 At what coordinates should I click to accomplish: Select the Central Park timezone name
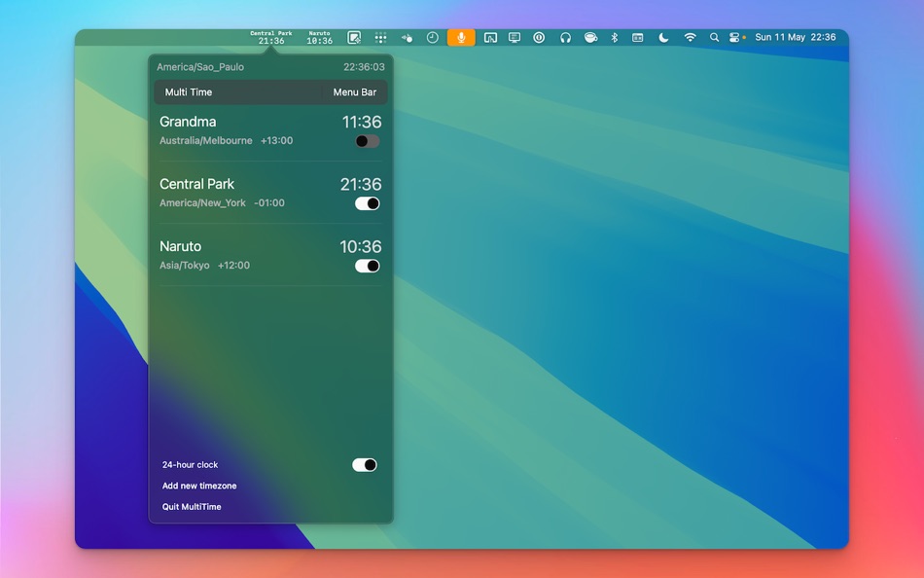click(x=196, y=184)
